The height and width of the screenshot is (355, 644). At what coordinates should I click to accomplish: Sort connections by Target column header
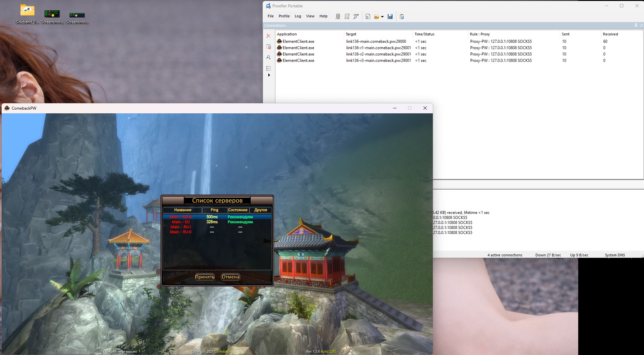pyautogui.click(x=378, y=34)
